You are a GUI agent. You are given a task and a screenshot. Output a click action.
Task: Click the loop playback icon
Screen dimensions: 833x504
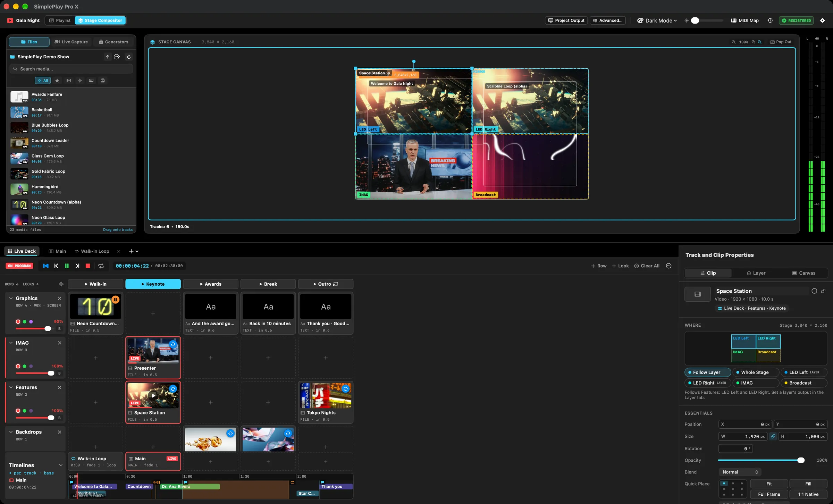tap(101, 266)
